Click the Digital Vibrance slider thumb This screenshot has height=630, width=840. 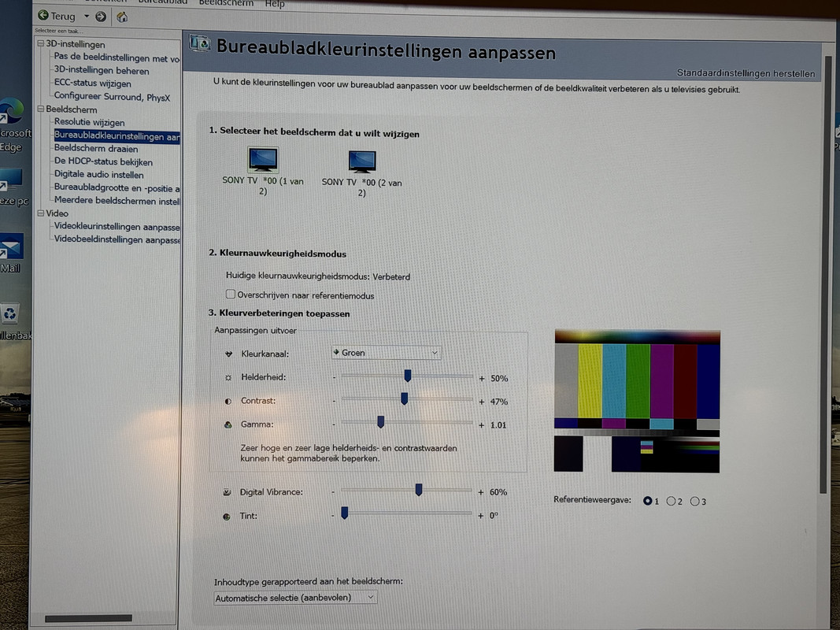tap(419, 490)
